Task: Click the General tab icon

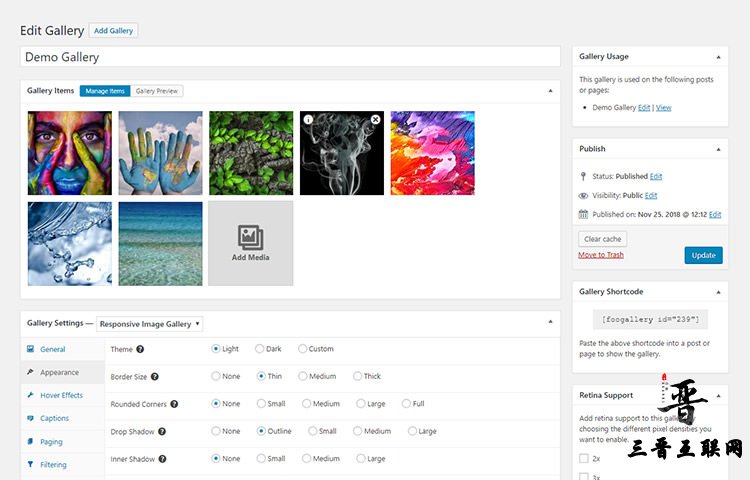Action: click(31, 349)
